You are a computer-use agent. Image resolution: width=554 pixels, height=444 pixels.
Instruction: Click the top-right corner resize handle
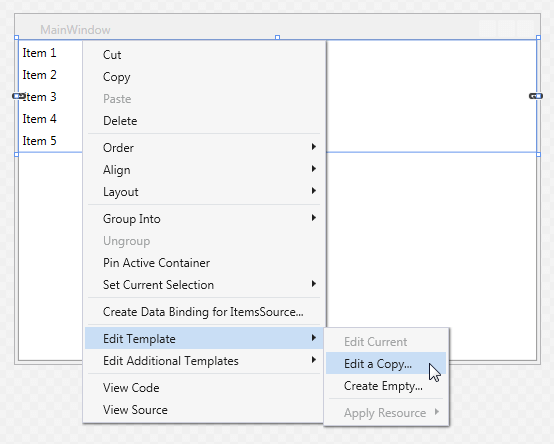[538, 37]
